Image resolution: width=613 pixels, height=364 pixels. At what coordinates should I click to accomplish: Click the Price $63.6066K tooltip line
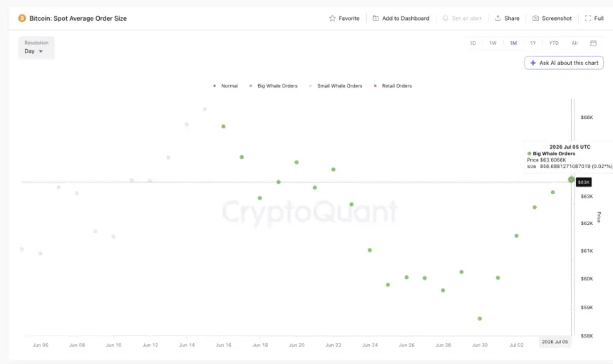546,160
